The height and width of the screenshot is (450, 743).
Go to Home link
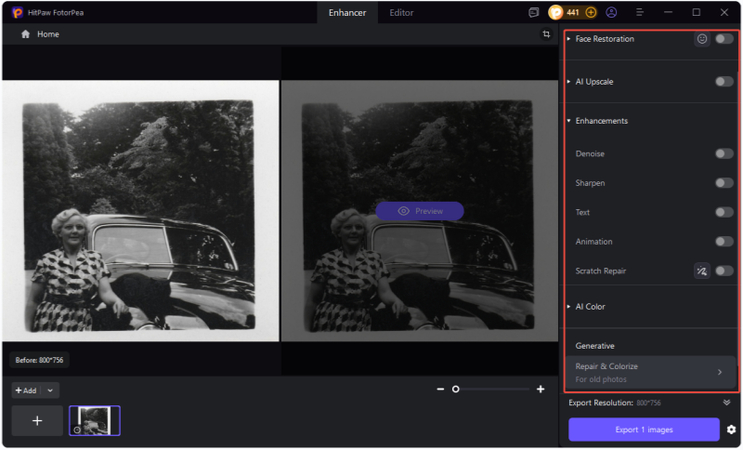point(48,34)
